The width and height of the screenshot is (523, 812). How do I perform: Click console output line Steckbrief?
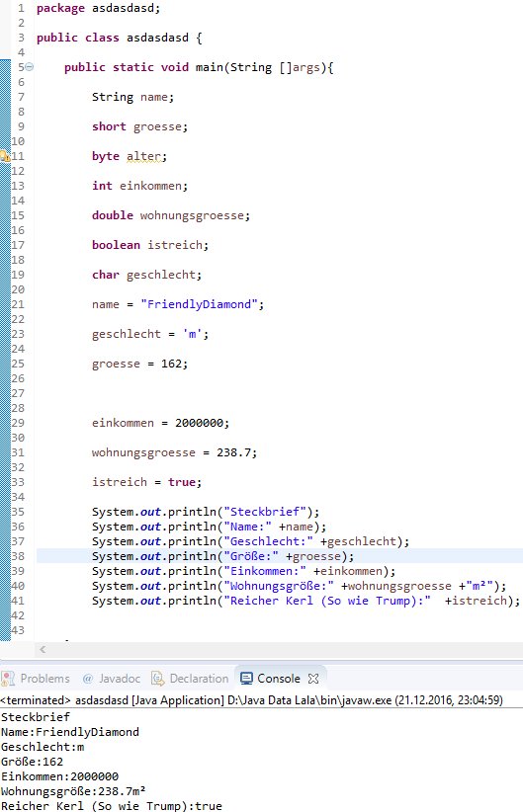coord(36,717)
